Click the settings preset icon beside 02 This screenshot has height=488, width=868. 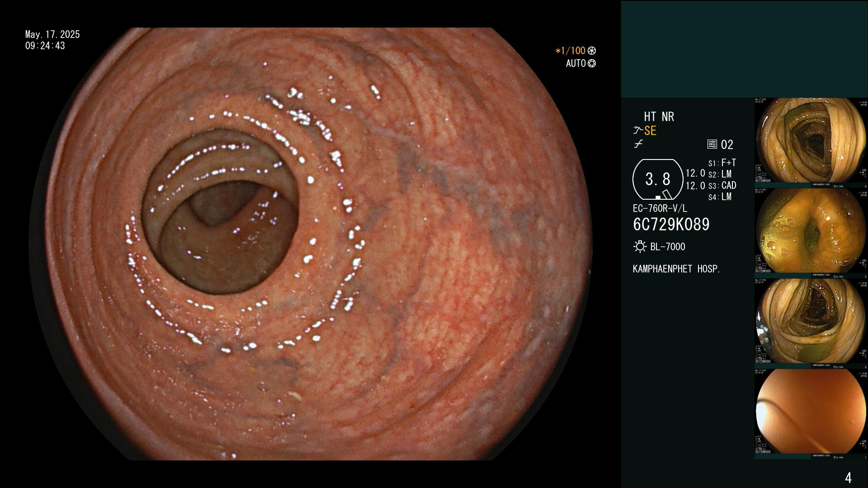point(712,145)
